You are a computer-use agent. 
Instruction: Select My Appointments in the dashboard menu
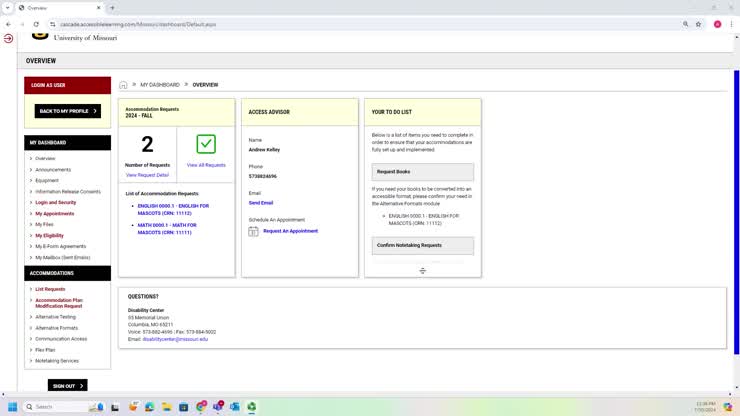click(54, 213)
